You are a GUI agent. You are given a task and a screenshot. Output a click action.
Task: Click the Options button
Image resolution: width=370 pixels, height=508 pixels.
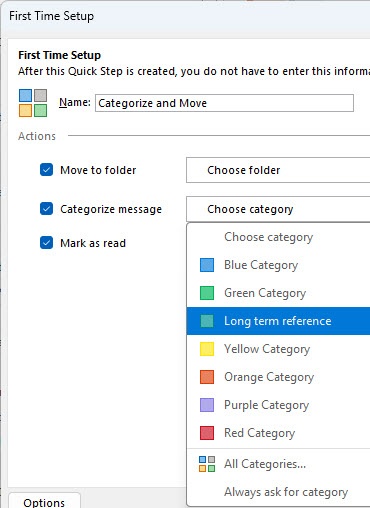click(44, 502)
